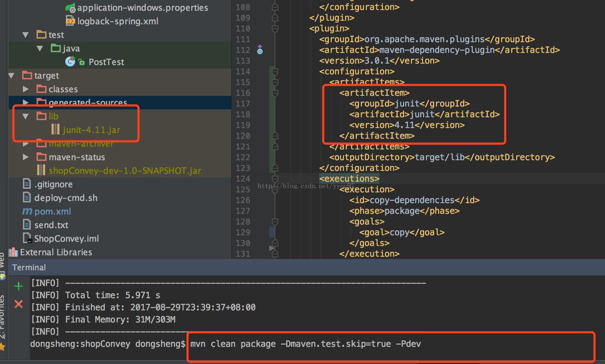Image resolution: width=605 pixels, height=364 pixels.
Task: Open deploy-cmd.sh script
Action: coord(66,198)
